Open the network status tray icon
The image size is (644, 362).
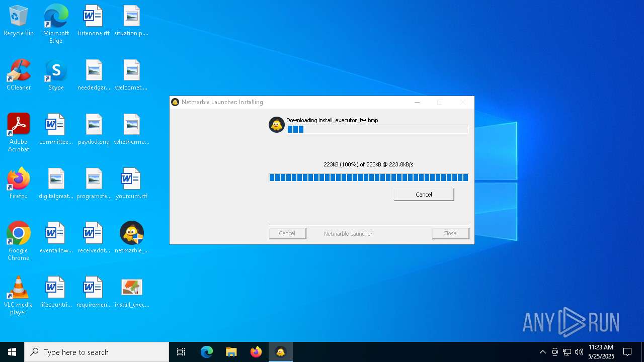tap(567, 352)
